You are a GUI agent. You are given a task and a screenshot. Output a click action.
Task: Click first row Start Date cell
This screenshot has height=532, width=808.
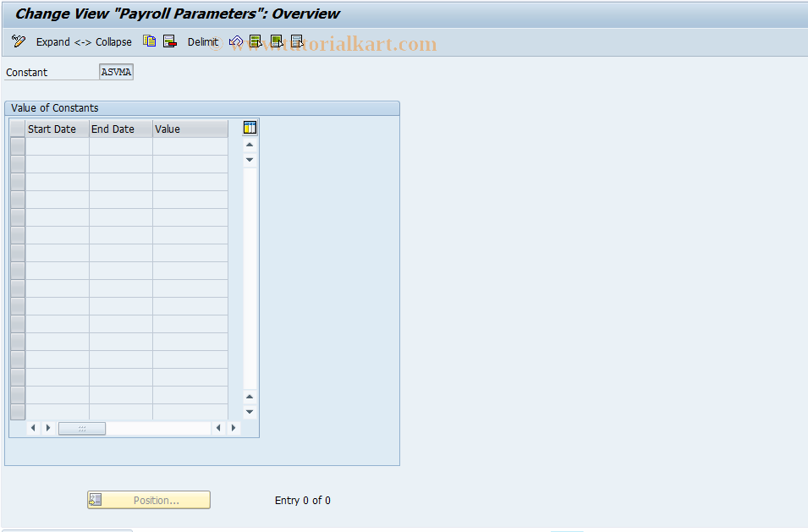click(58, 146)
